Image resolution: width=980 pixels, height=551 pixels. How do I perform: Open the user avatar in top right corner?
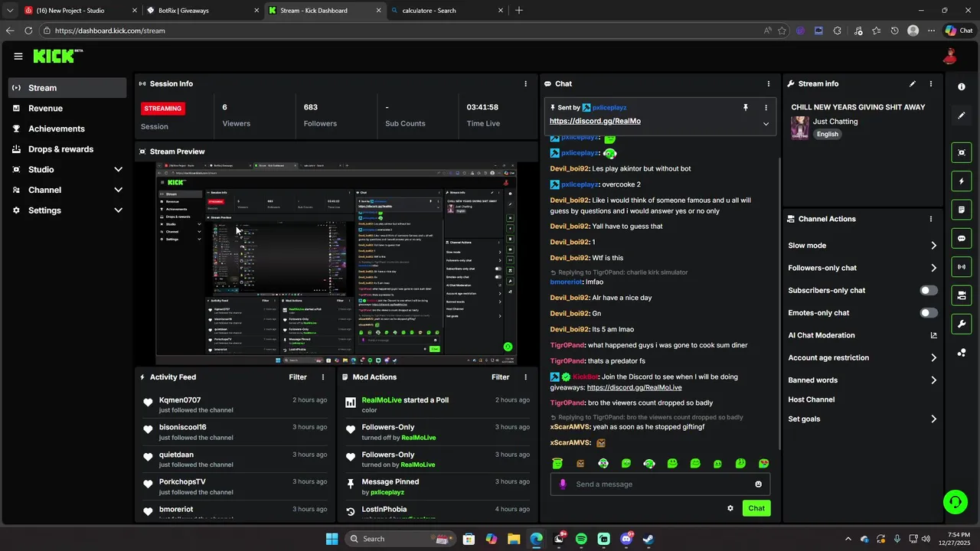click(x=950, y=56)
